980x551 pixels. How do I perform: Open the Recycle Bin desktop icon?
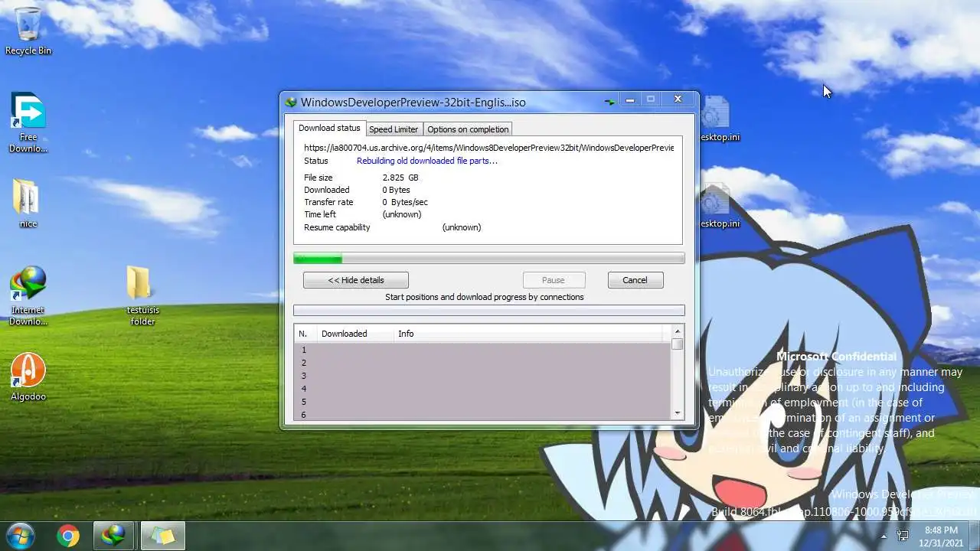pos(28,31)
